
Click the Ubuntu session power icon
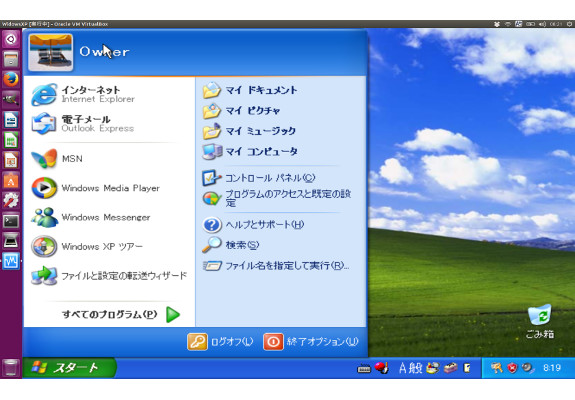569,24
